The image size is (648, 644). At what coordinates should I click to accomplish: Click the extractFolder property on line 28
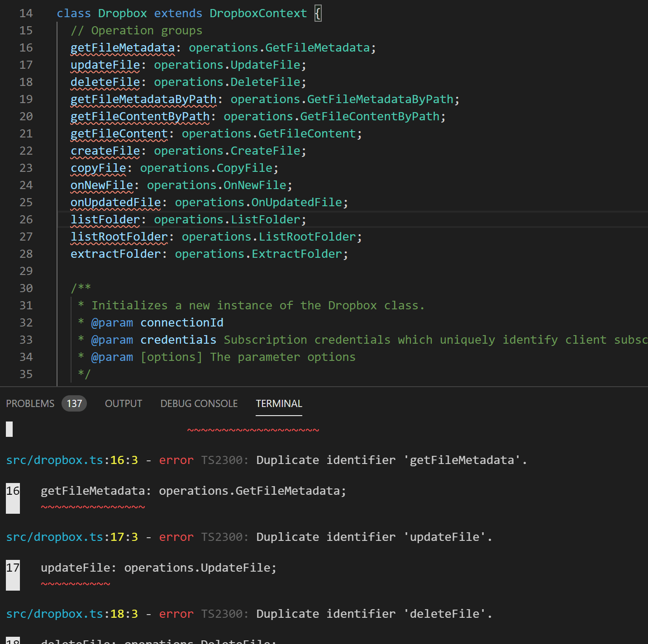pyautogui.click(x=116, y=254)
